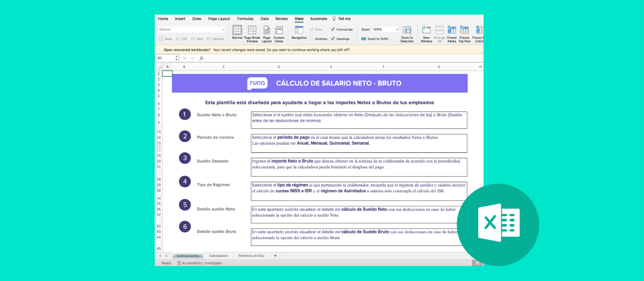Click the Name Box stepper arrows
Image resolution: width=644 pixels, height=281 pixels.
point(176,58)
